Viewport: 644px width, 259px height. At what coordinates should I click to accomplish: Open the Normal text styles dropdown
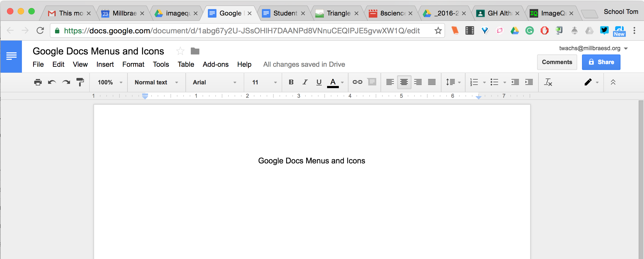(x=156, y=82)
